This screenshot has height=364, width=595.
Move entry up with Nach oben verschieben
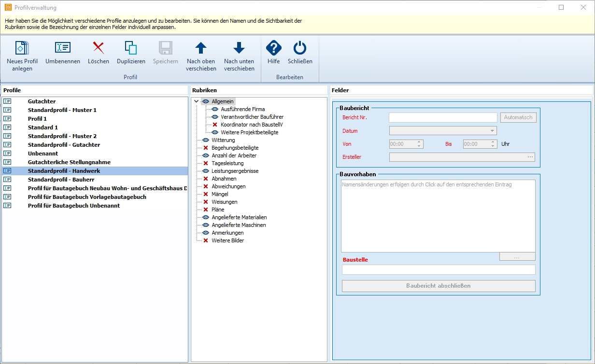(201, 48)
